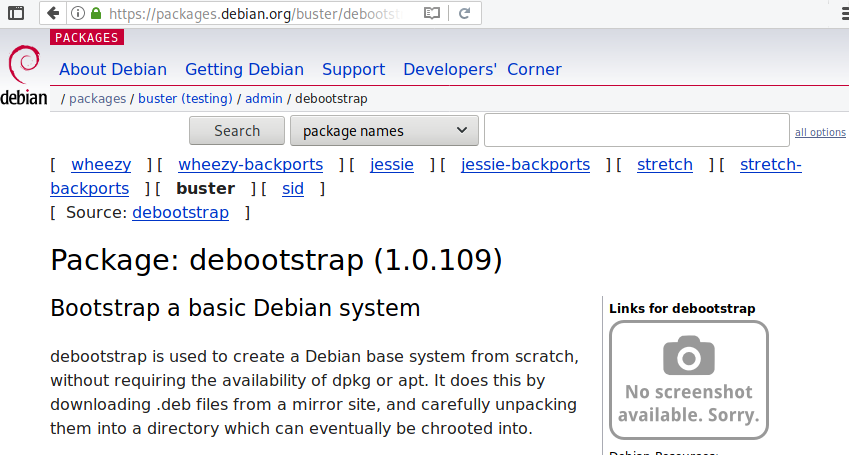
Task: Switch to the wheezy distribution link
Action: [101, 165]
